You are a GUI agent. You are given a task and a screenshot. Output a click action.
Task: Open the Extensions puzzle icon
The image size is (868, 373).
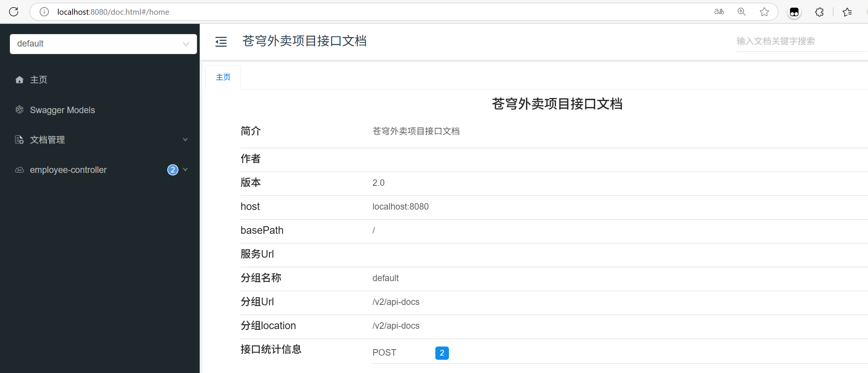point(819,12)
